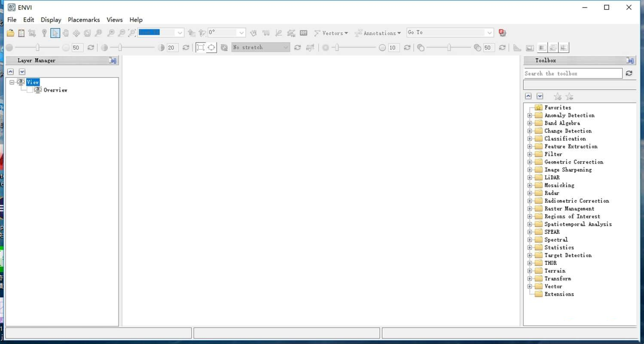The width and height of the screenshot is (644, 344).
Task: Open the Edit menu
Action: pos(29,20)
